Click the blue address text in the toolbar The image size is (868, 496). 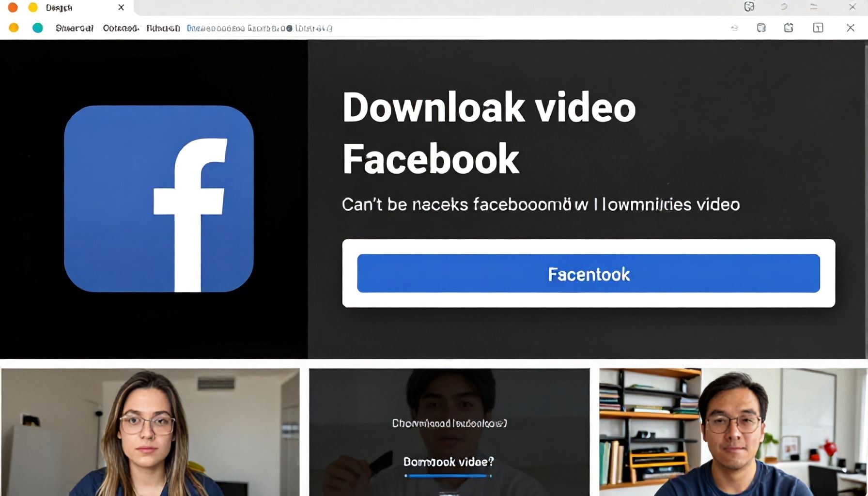pos(259,29)
